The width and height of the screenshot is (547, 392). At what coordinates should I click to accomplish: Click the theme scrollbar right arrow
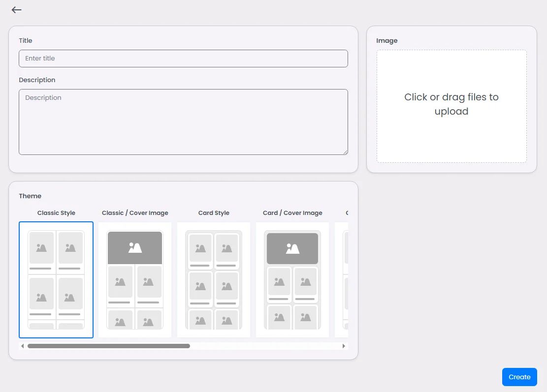coord(344,346)
